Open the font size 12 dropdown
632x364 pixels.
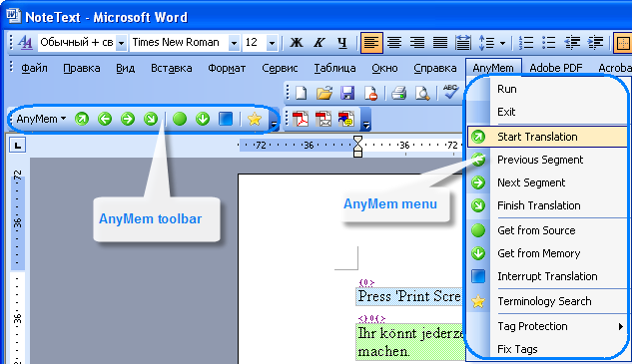[x=272, y=42]
